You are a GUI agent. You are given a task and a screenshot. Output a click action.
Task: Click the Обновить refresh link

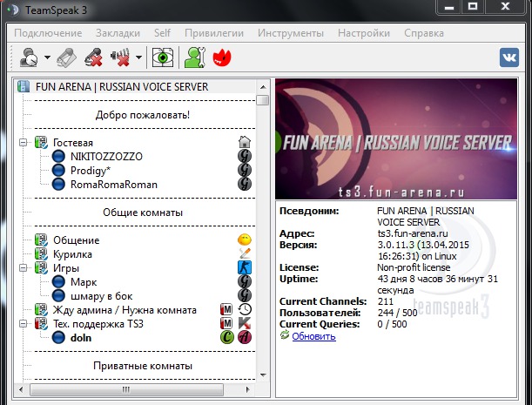tap(312, 335)
